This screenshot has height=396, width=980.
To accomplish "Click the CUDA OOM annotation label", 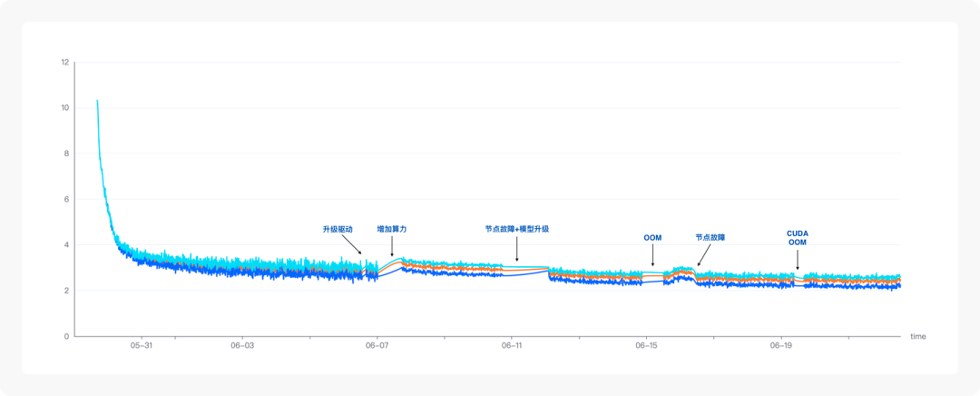I will tap(797, 238).
